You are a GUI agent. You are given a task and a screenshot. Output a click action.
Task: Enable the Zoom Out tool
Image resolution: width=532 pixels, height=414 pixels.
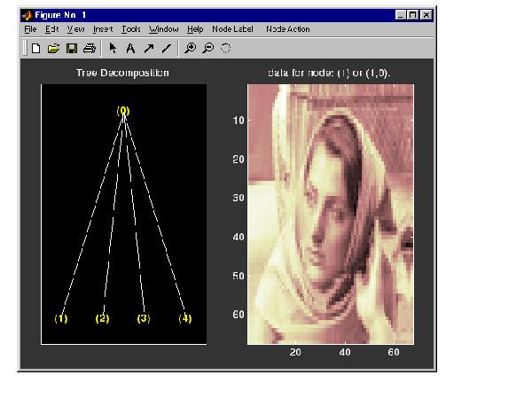pos(208,48)
